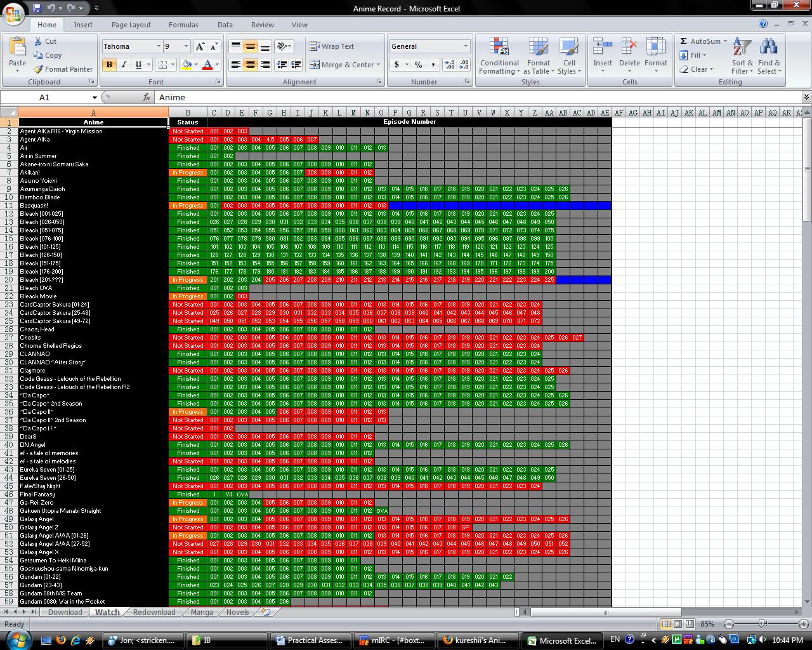Expand the Name Box dropdown arrow
Image resolution: width=812 pixels, height=650 pixels.
(x=95, y=98)
